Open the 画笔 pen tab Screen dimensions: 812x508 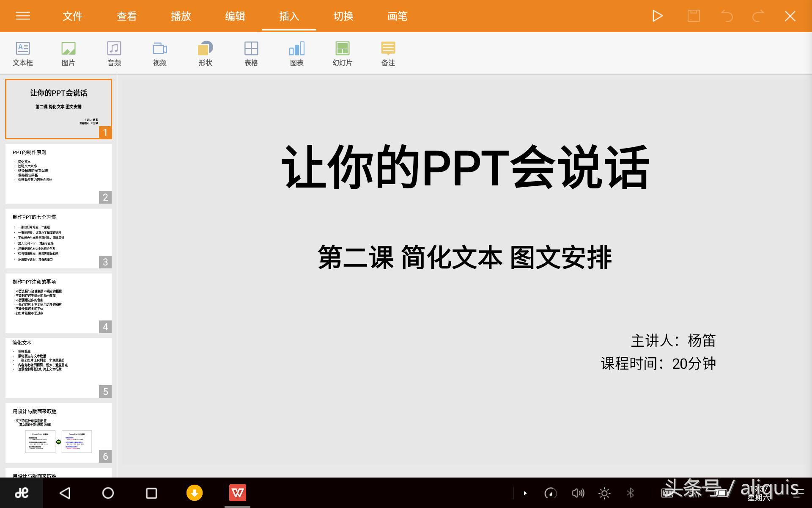[397, 16]
